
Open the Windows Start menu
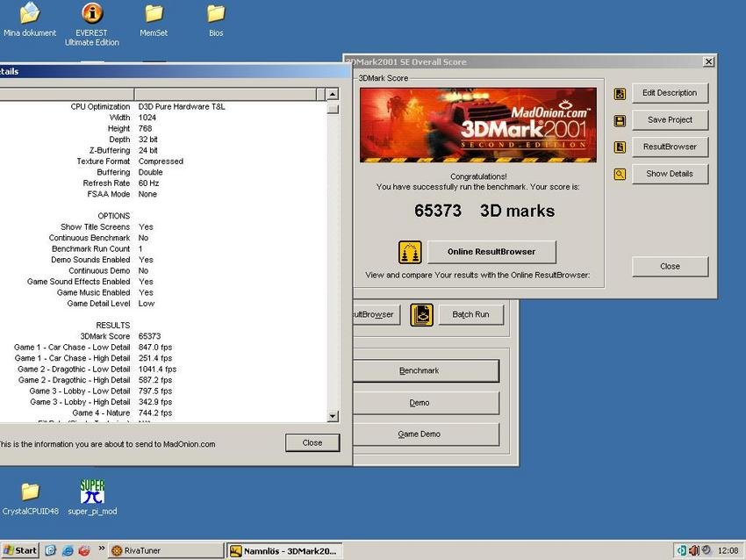[x=20, y=550]
